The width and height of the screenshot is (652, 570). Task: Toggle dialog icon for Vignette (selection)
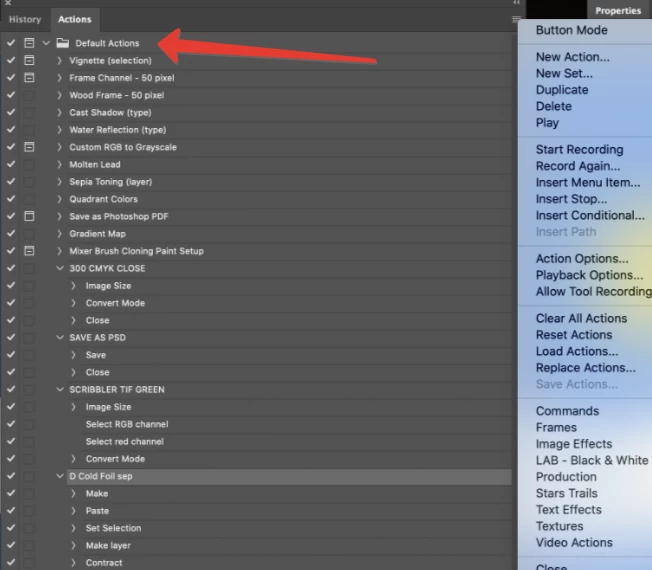pyautogui.click(x=29, y=60)
